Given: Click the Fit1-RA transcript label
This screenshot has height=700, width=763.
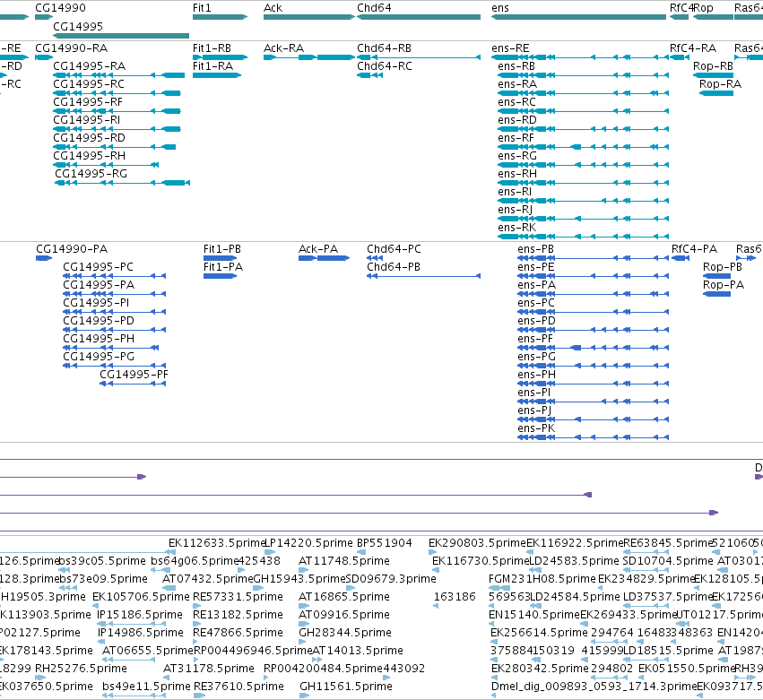Looking at the screenshot, I should (x=212, y=66).
